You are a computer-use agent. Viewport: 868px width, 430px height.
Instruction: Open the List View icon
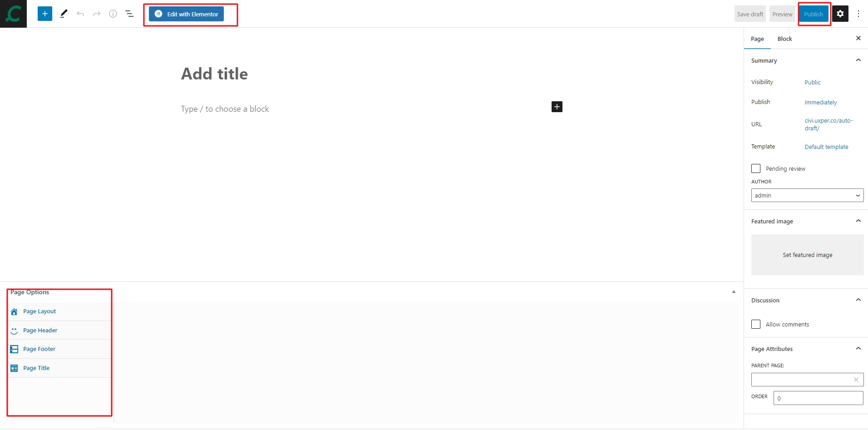(129, 14)
